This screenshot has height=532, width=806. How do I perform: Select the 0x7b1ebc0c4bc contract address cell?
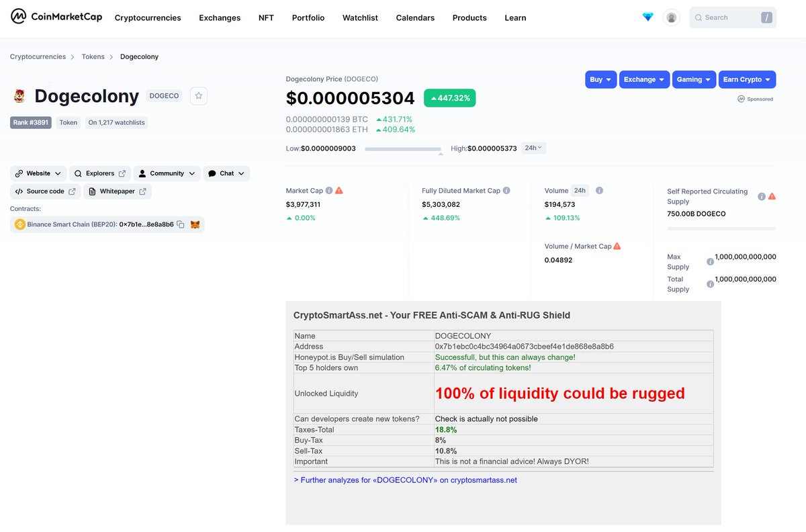574,347
